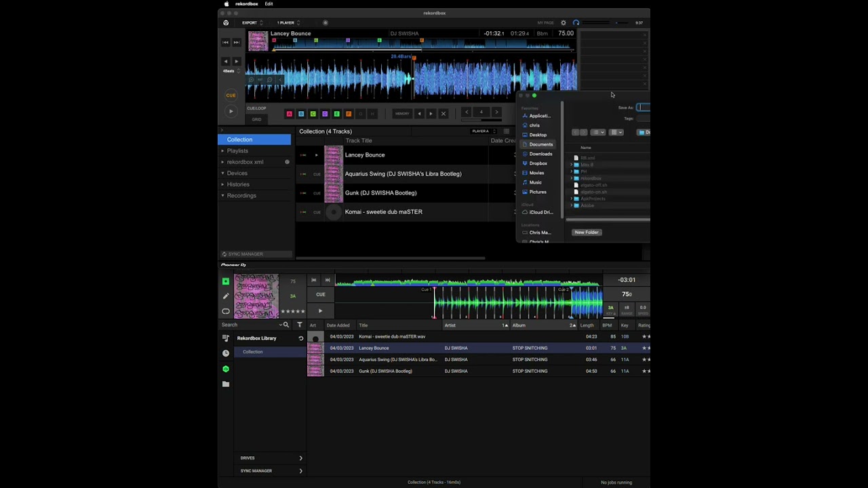Play the rekordbox deck track
The image size is (868, 488).
[231, 111]
